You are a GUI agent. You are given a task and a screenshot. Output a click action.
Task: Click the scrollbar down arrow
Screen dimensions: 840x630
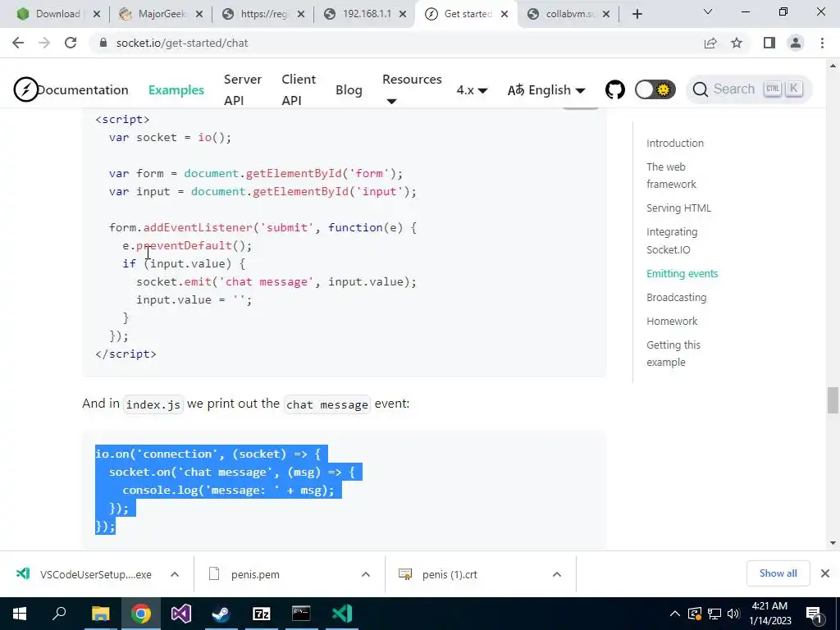[833, 543]
